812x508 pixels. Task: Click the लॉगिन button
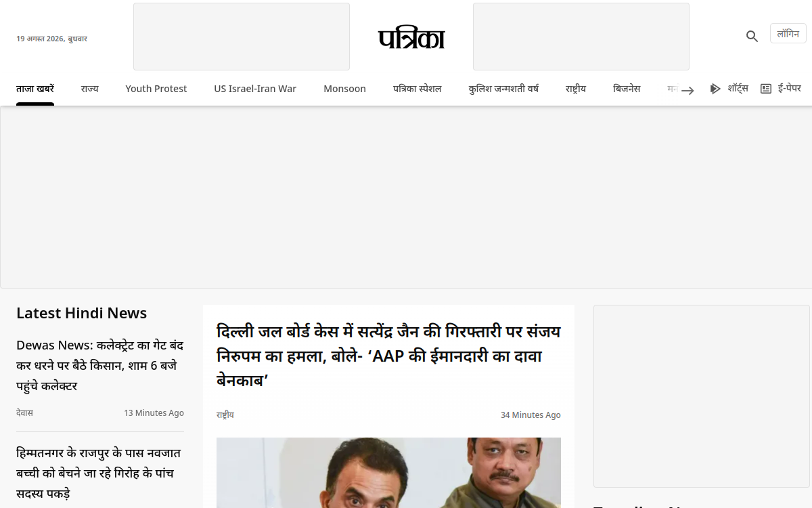click(x=788, y=34)
